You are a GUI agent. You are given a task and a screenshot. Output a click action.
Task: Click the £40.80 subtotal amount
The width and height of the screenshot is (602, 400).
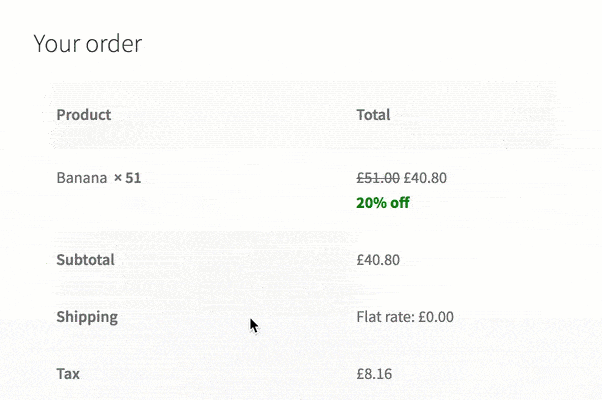pos(378,260)
